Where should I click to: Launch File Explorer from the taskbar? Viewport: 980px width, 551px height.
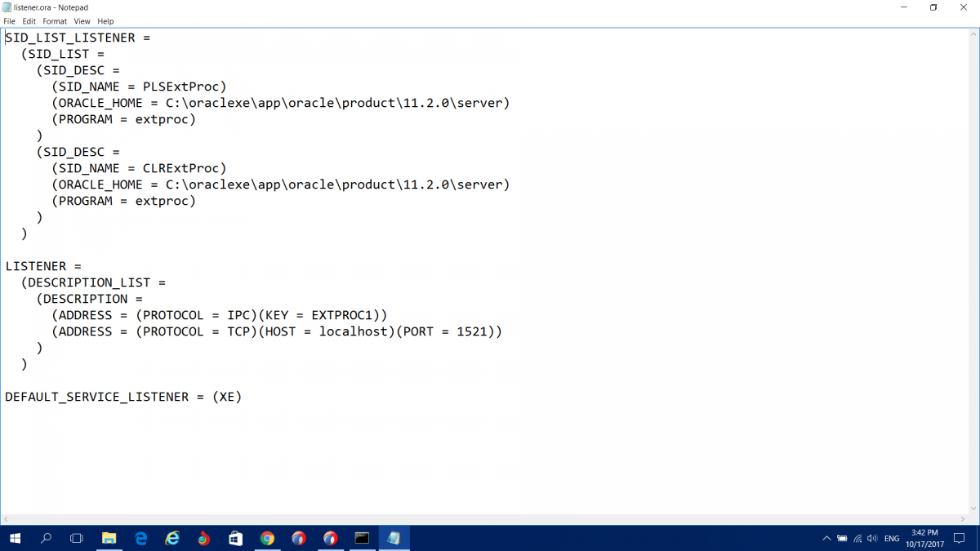pyautogui.click(x=109, y=539)
